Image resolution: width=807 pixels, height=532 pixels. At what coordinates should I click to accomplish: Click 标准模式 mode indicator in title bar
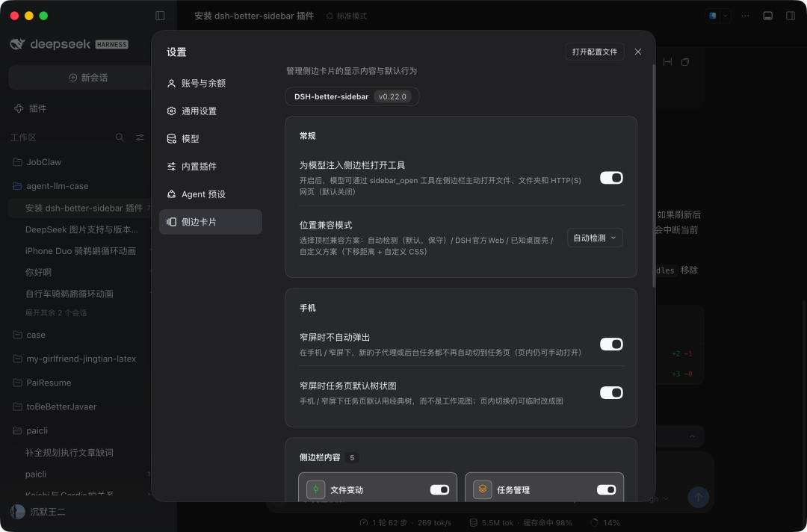click(x=347, y=16)
